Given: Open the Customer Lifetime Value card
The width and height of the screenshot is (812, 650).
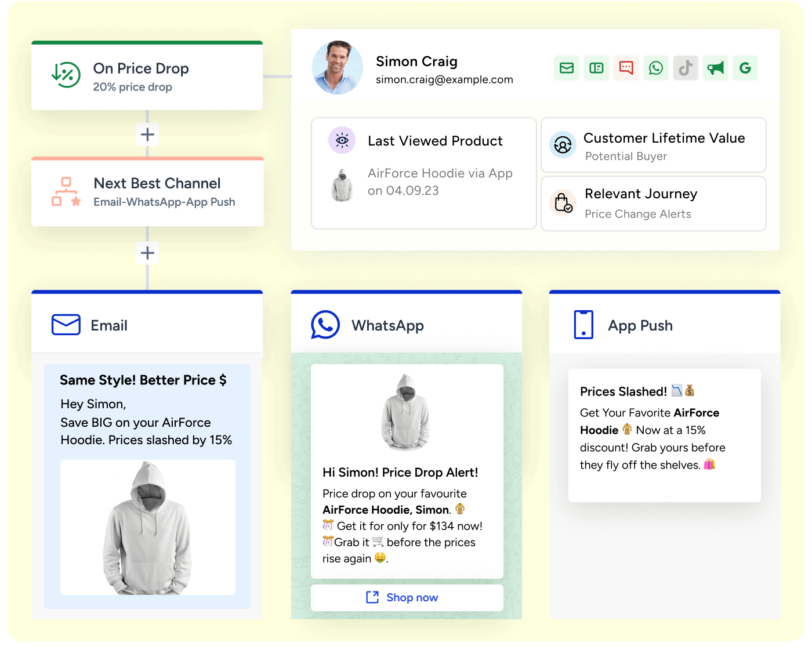Looking at the screenshot, I should tap(653, 146).
